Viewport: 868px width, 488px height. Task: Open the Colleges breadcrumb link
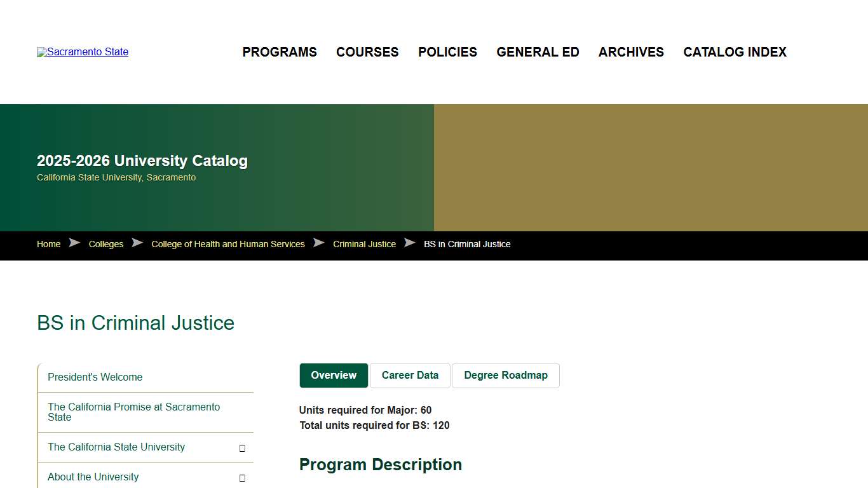tap(105, 243)
